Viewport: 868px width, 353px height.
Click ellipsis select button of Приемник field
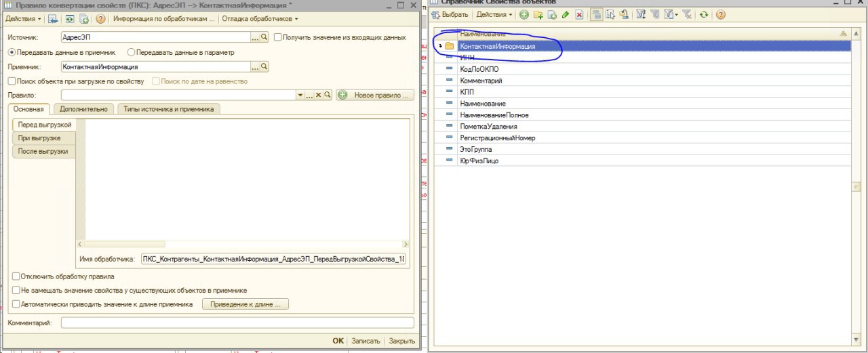[x=256, y=66]
